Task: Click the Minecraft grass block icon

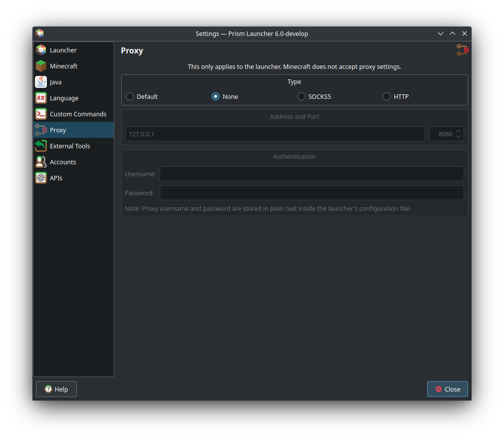Action: coord(41,66)
